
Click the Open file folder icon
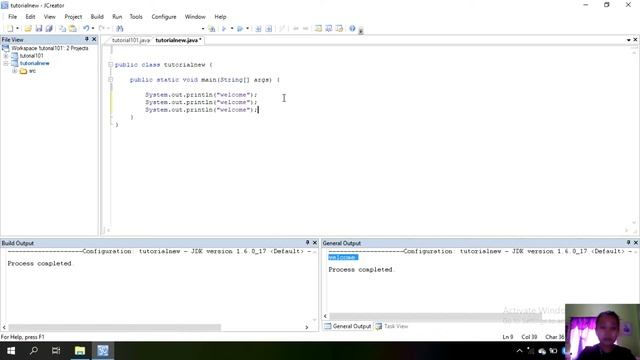tap(28, 29)
